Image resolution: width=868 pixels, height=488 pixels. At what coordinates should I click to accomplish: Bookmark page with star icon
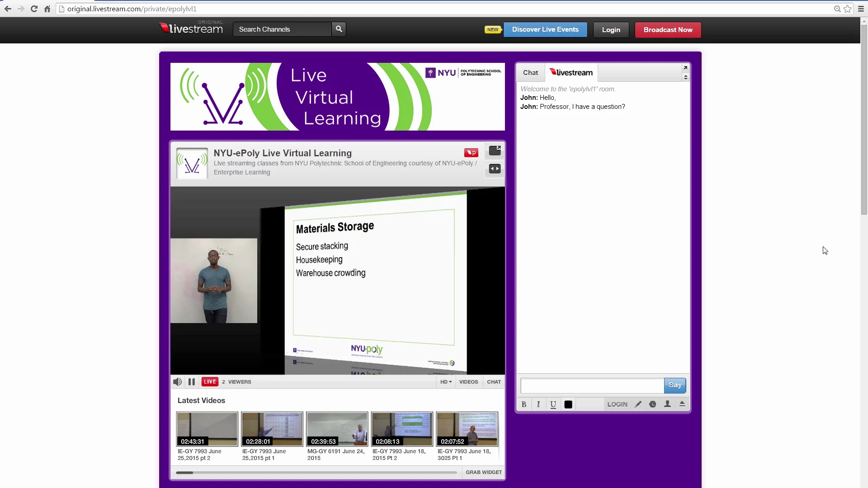pos(848,9)
